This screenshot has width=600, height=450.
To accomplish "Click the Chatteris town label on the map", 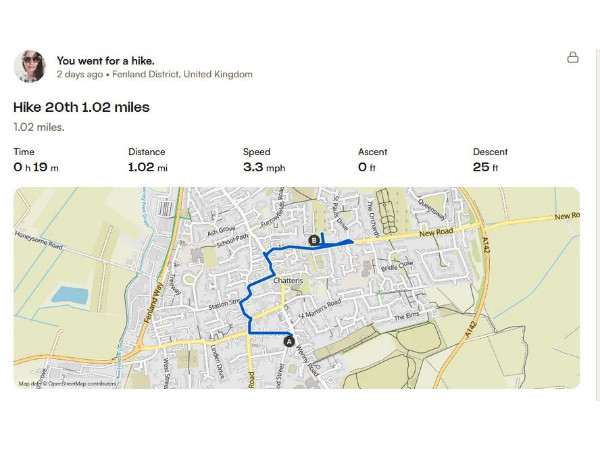I will coord(288,281).
